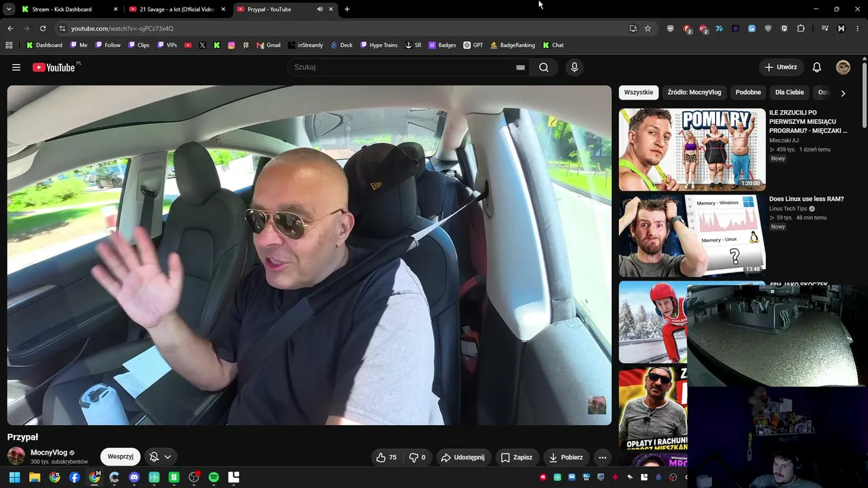This screenshot has width=868, height=488.
Task: Bookmark this page with the star icon
Action: (648, 28)
